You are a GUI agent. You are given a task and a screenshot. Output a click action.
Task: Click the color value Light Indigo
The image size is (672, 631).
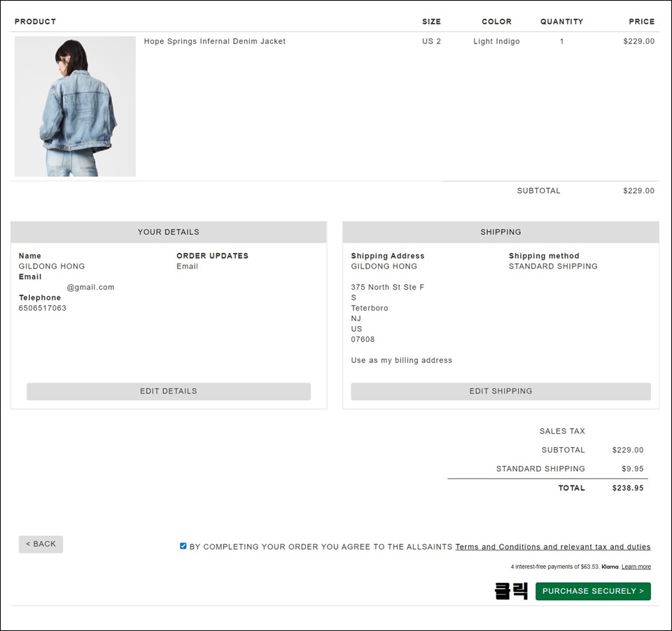click(496, 41)
